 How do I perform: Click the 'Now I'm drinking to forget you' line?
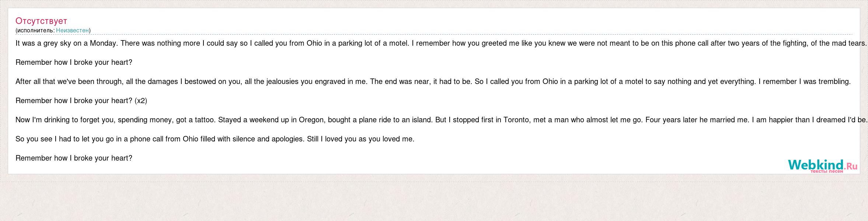pos(441,120)
